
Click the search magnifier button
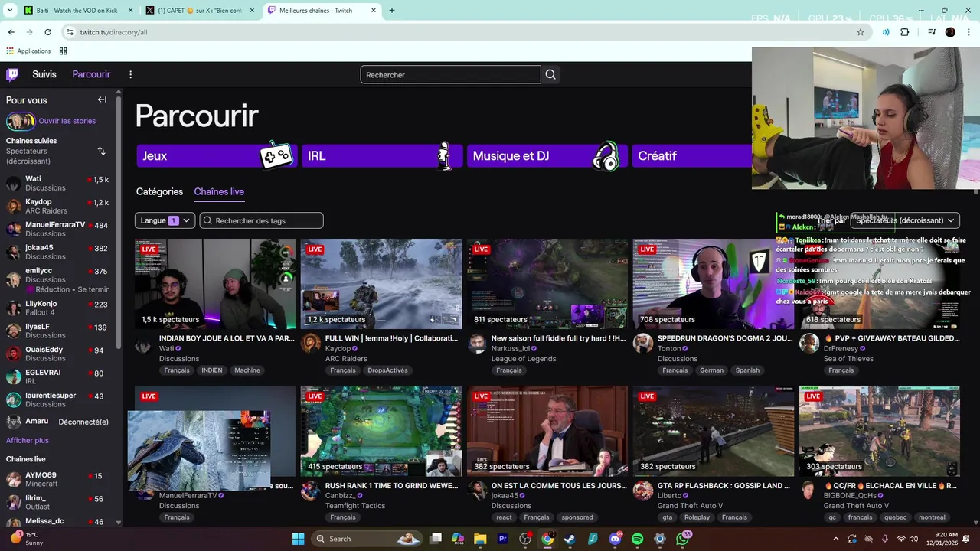pyautogui.click(x=550, y=74)
